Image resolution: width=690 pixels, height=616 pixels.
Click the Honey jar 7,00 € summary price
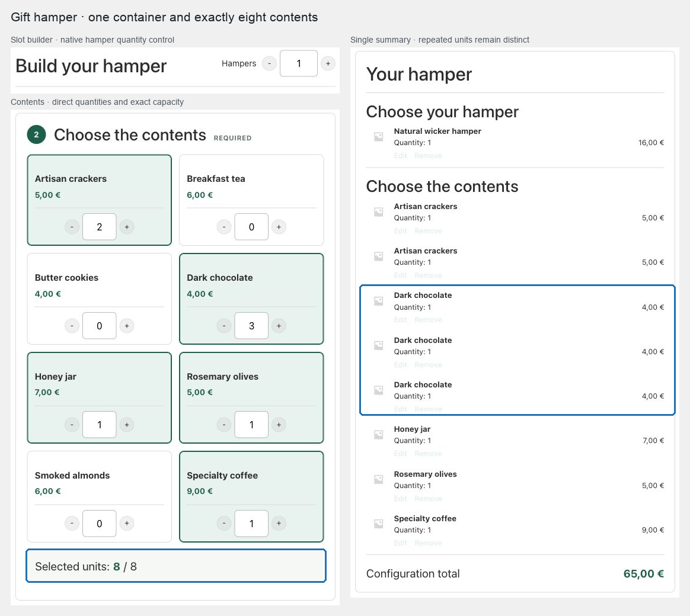click(653, 441)
